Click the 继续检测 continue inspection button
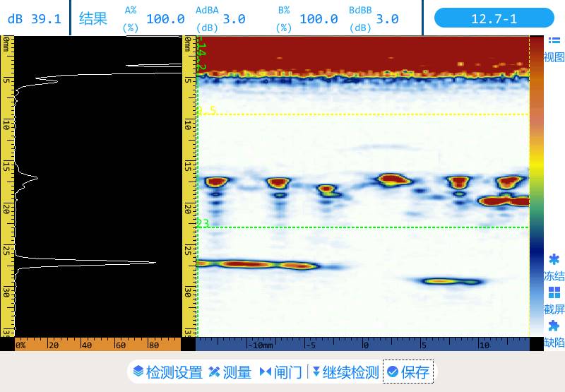This screenshot has height=392, width=565. (345, 372)
